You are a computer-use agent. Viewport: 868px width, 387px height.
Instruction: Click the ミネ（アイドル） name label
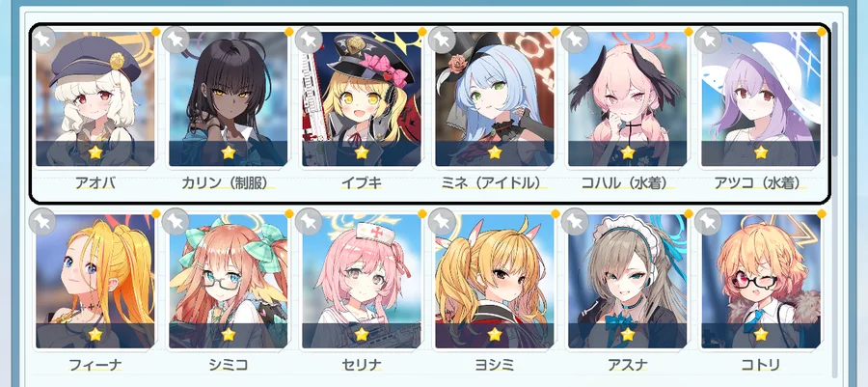495,182
